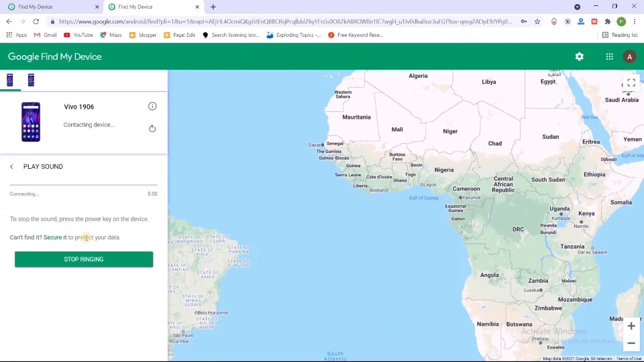This screenshot has width=644, height=362.
Task: Open the blogger bookmark
Action: [x=142, y=35]
